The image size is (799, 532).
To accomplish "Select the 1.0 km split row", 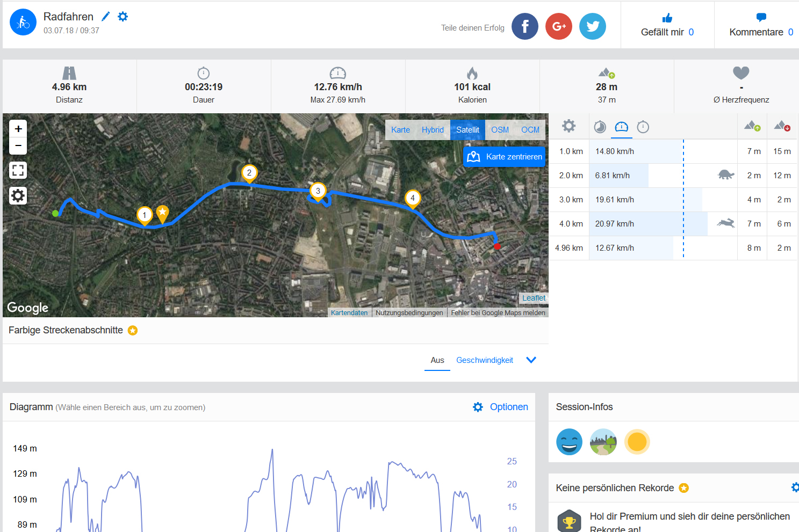I will coord(673,151).
